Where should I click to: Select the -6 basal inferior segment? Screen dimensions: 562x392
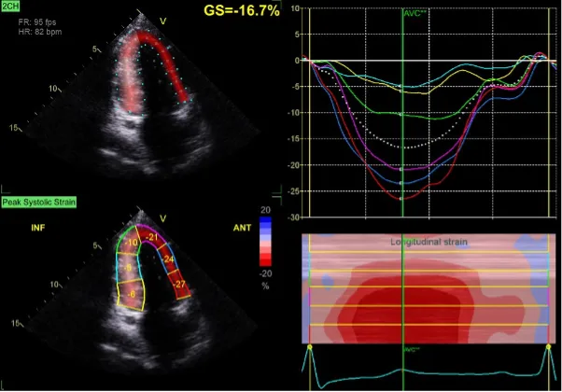tap(132, 294)
